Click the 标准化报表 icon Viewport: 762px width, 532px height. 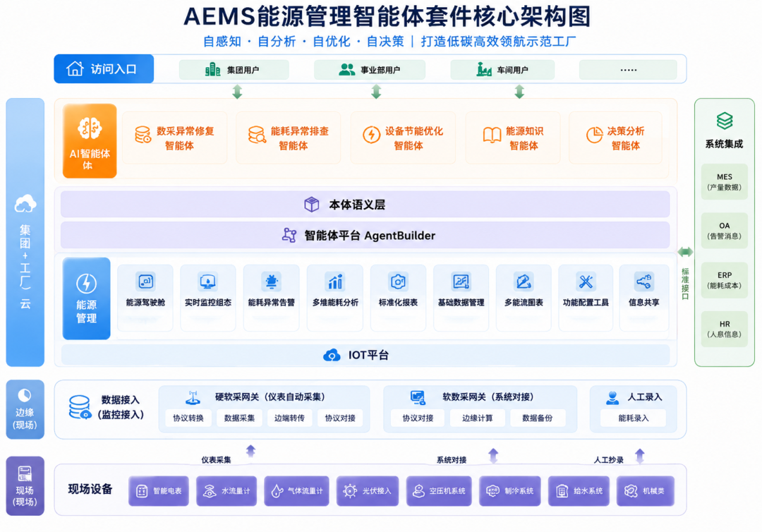point(398,282)
